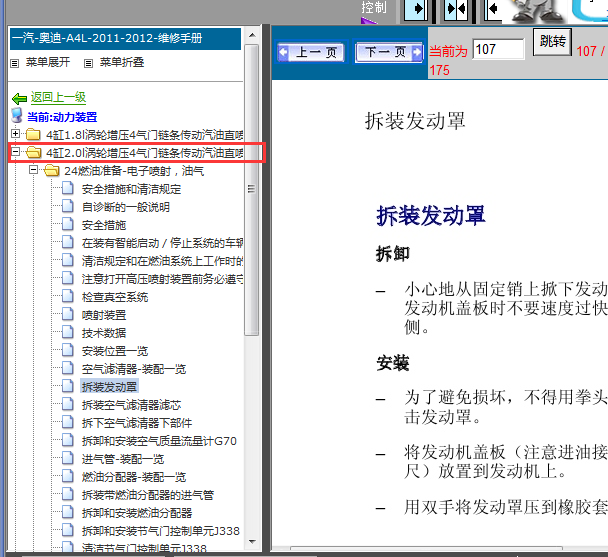The image size is (608, 557).
Task: Click the tree panel vertical scrollbar thumb
Action: (252, 190)
